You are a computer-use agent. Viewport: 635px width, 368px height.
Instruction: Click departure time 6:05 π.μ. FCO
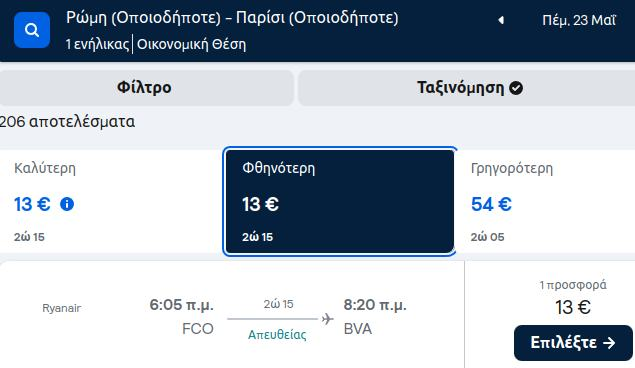pyautogui.click(x=181, y=316)
